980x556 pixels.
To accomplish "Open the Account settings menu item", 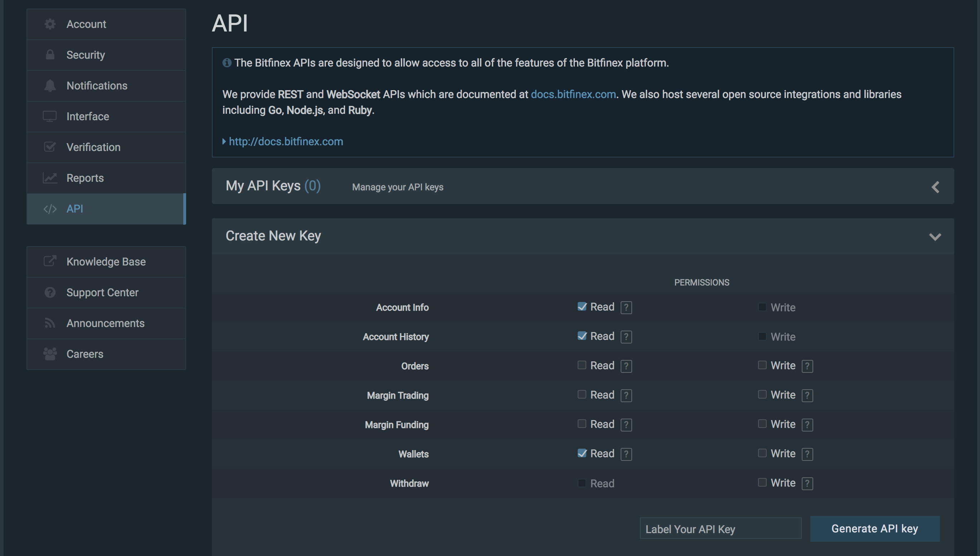I will [x=106, y=24].
